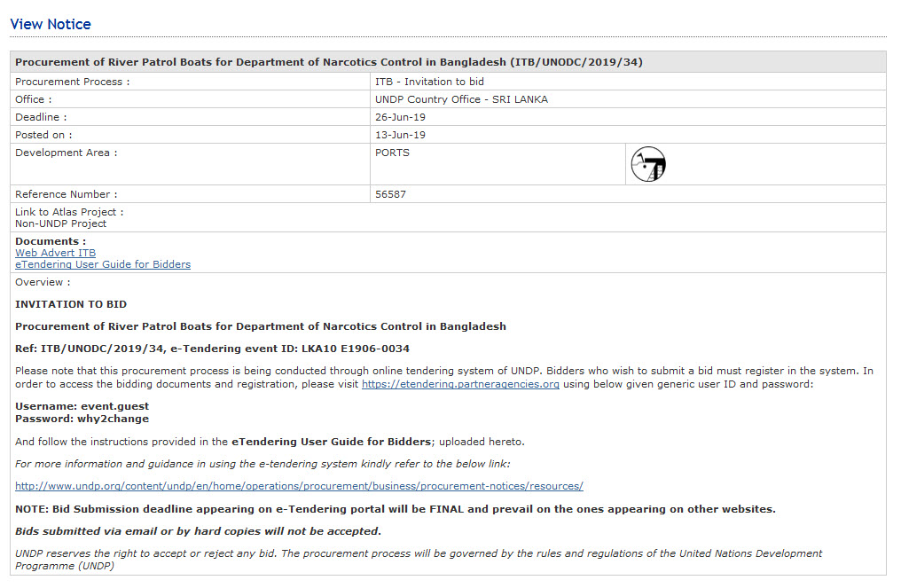Viewport: 901px width, 588px height.
Task: Visit the etendering.partneragencies.org link
Action: tap(460, 384)
